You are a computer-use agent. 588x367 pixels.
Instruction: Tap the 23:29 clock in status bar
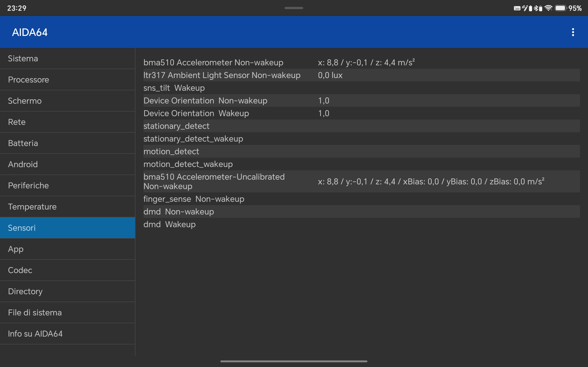pos(17,8)
